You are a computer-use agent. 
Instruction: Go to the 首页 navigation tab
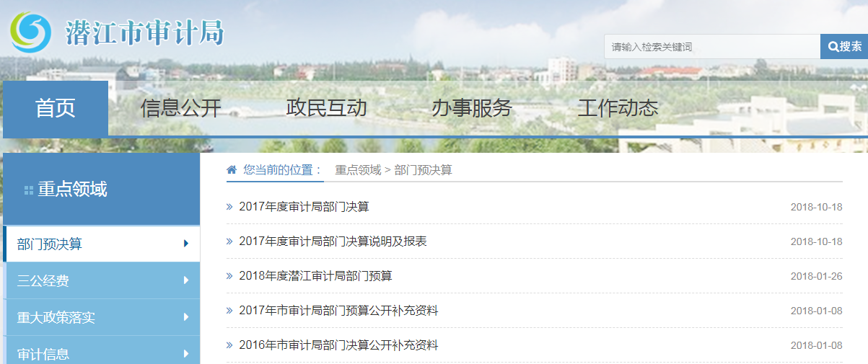(x=56, y=108)
